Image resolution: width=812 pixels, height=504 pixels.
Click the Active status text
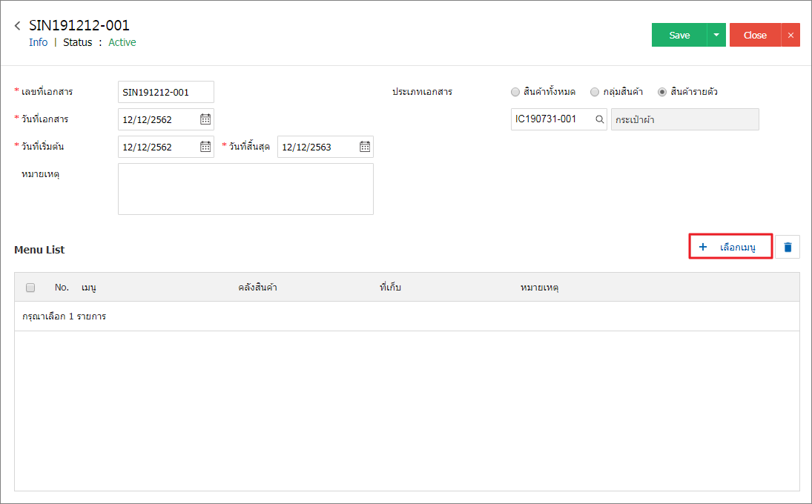coord(122,42)
